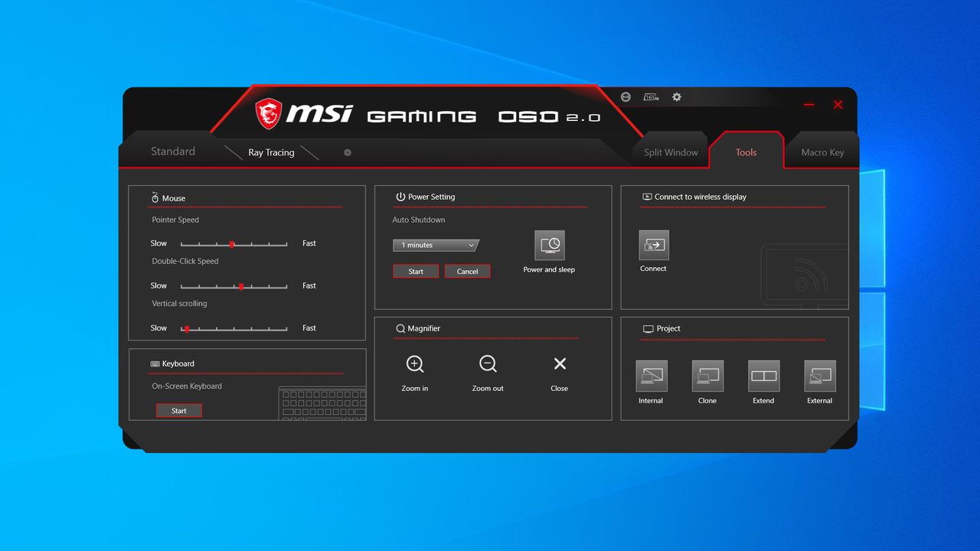
Task: Click the 165Hz refresh rate indicator
Action: pyautogui.click(x=652, y=97)
